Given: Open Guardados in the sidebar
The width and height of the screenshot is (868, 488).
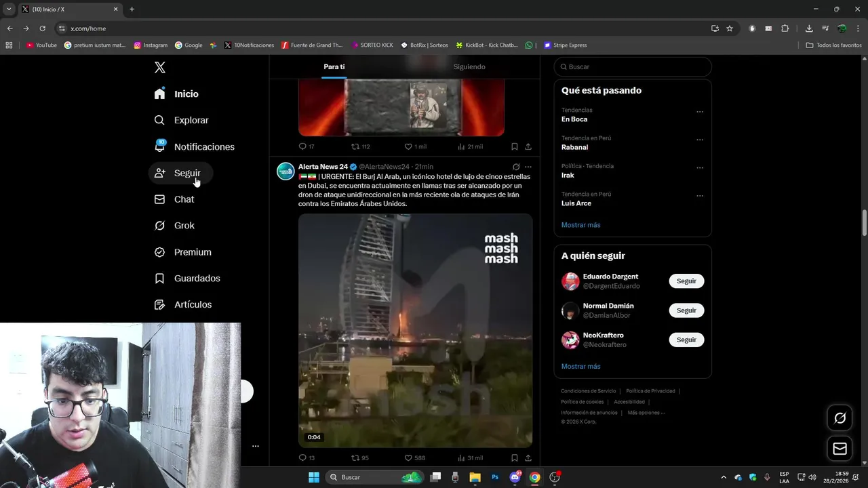Looking at the screenshot, I should [x=187, y=279].
